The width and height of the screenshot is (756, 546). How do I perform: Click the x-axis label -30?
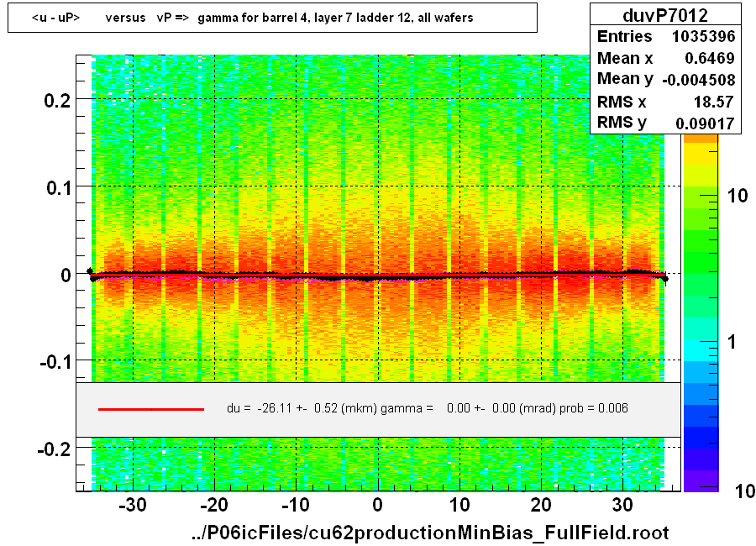(x=133, y=505)
